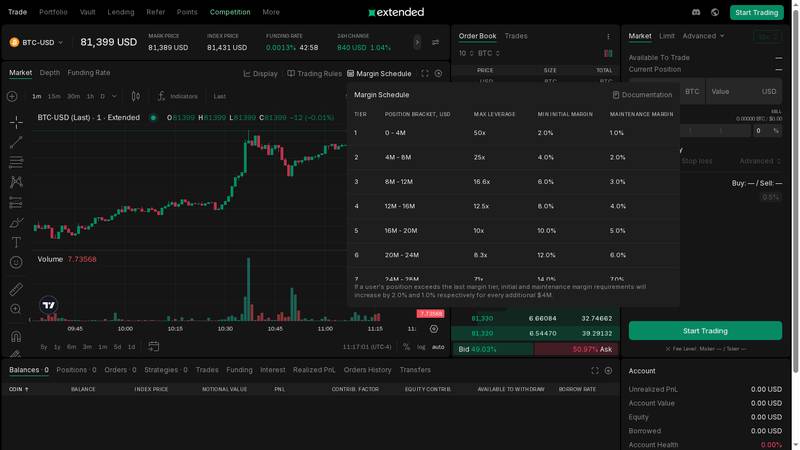The image size is (800, 450).
Task: Select the ruler measure tool
Action: click(16, 289)
